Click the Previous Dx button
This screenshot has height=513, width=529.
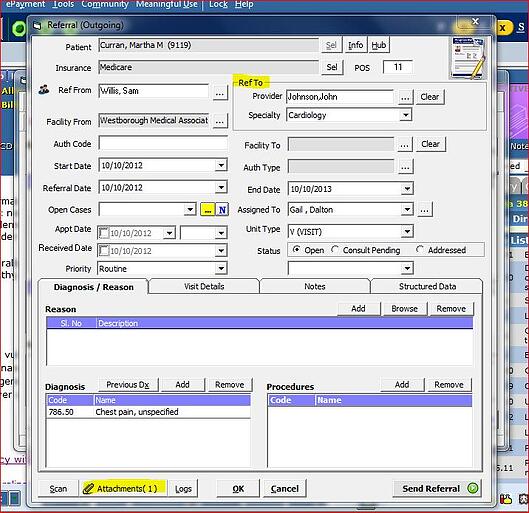[128, 384]
